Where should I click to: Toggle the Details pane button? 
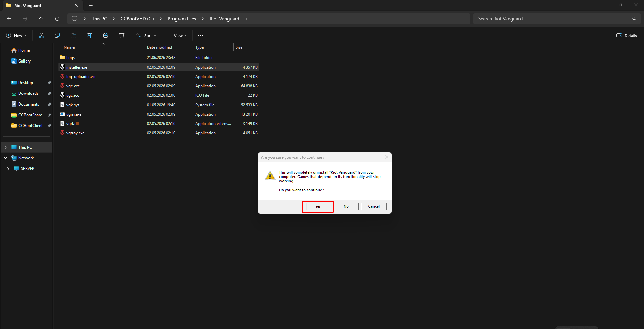(x=627, y=35)
